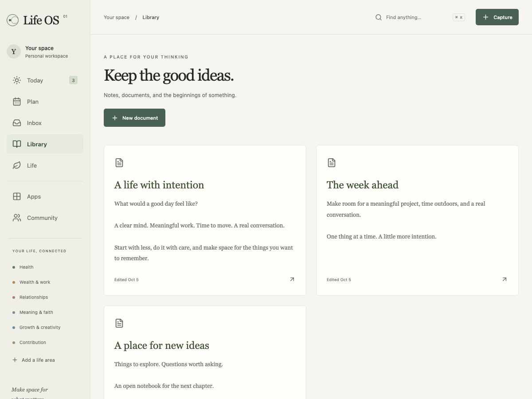Click the 'Keep the good ideas.' heading
Viewport: 532px width, 399px height.
pos(168,75)
